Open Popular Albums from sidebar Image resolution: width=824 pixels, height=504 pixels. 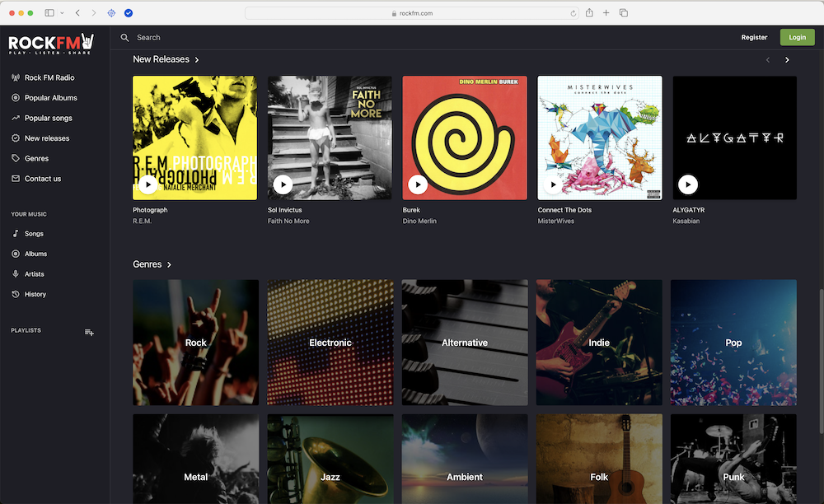coord(44,98)
